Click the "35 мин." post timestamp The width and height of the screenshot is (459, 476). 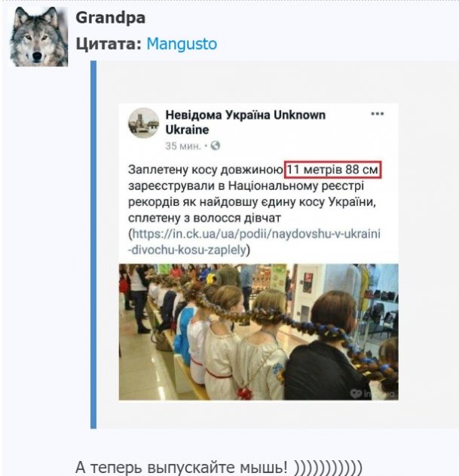(183, 146)
